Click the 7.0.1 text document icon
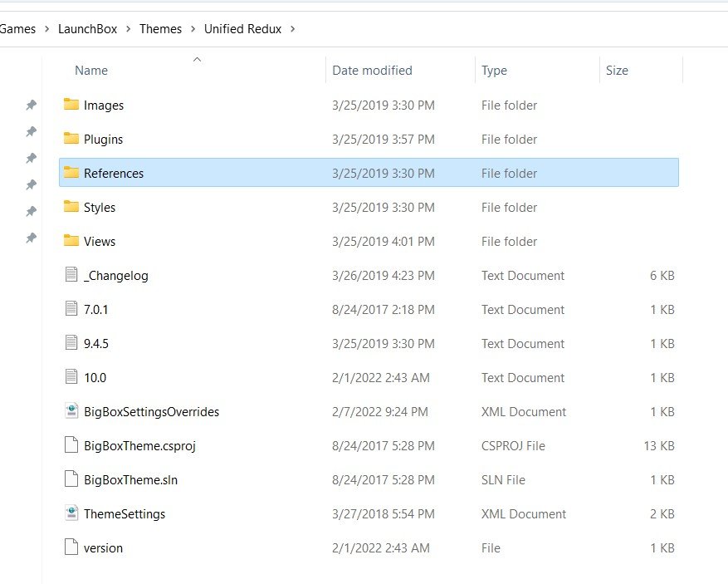The width and height of the screenshot is (728, 584). click(71, 308)
